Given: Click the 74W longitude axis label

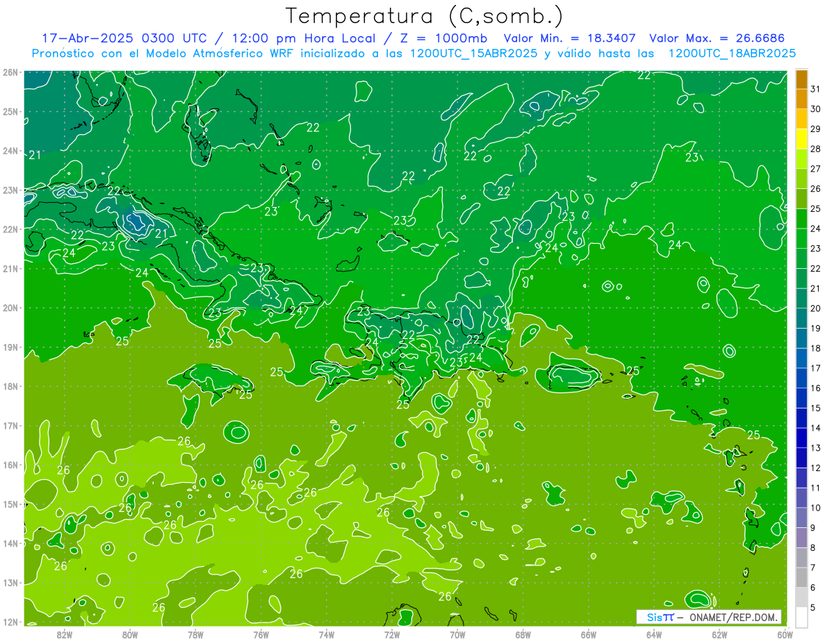Looking at the screenshot, I should pyautogui.click(x=327, y=634).
